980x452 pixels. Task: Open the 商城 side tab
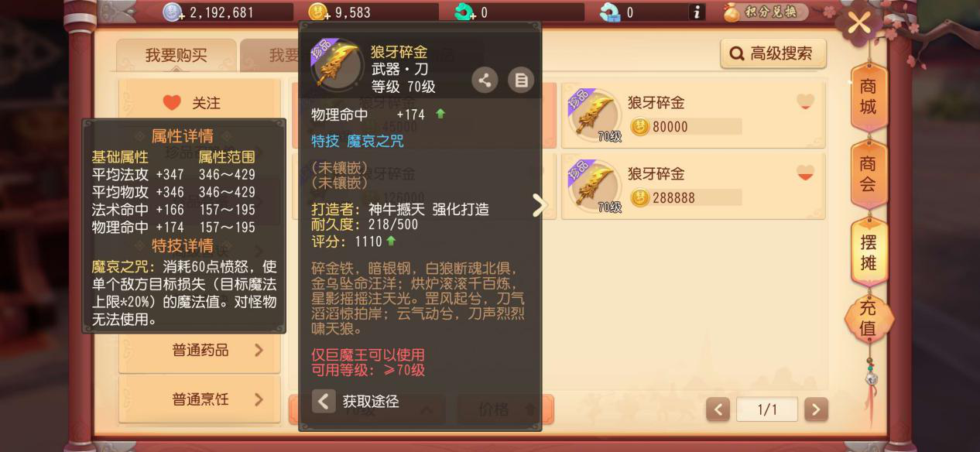869,98
